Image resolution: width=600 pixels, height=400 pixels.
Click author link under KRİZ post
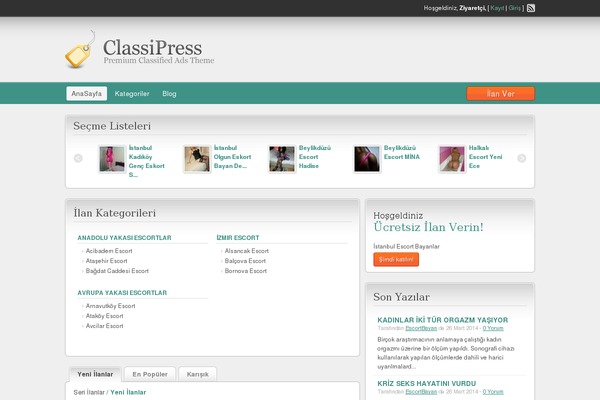(421, 392)
